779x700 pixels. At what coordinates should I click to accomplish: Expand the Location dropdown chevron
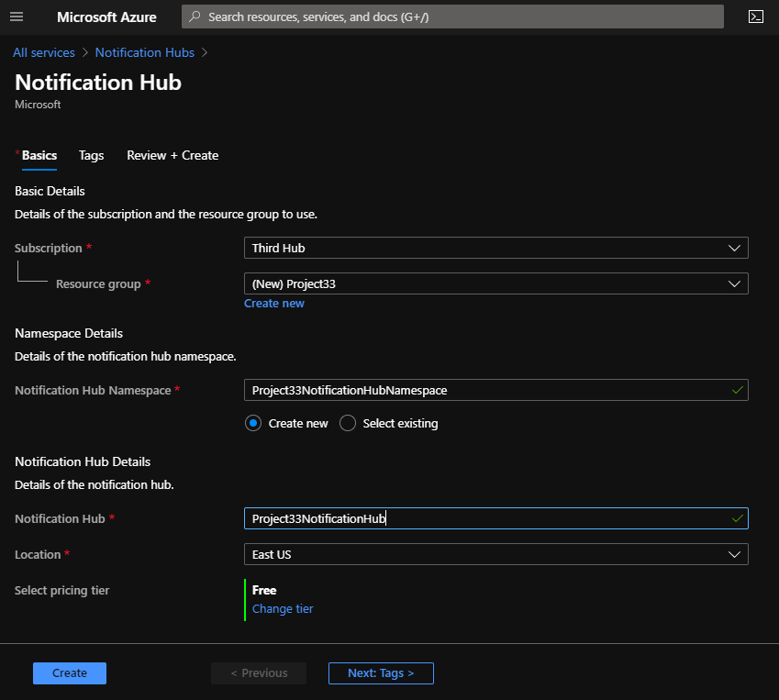[734, 554]
